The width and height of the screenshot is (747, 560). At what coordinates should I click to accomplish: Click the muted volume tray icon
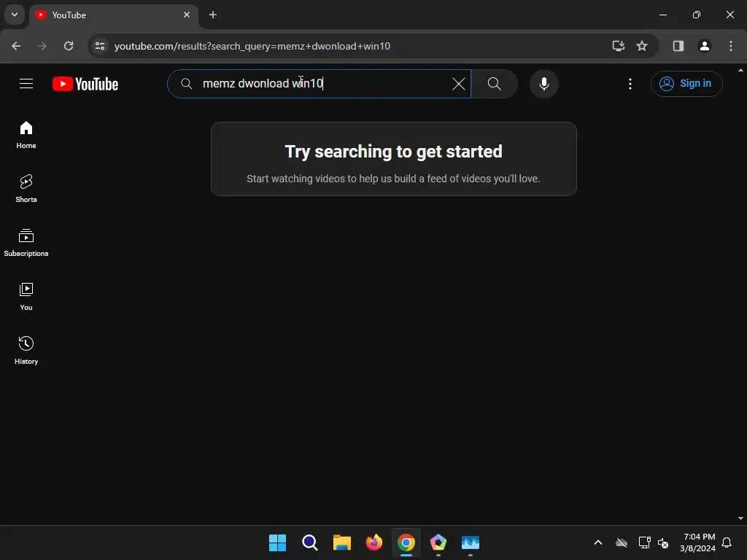pos(662,542)
